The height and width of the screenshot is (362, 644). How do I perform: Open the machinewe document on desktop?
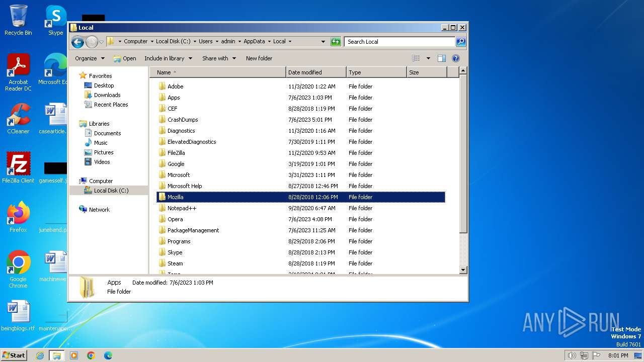point(53,266)
